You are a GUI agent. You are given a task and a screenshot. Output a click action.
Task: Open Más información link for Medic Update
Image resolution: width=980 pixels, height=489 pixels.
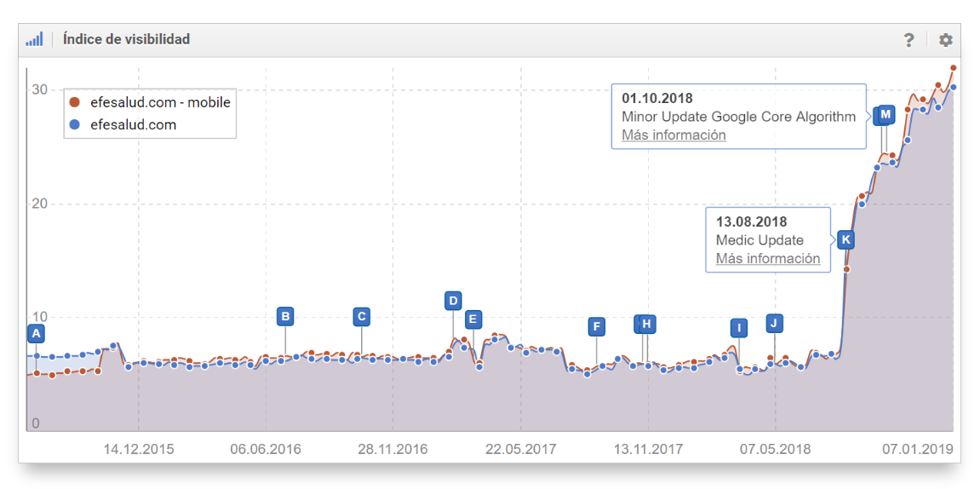click(x=767, y=259)
